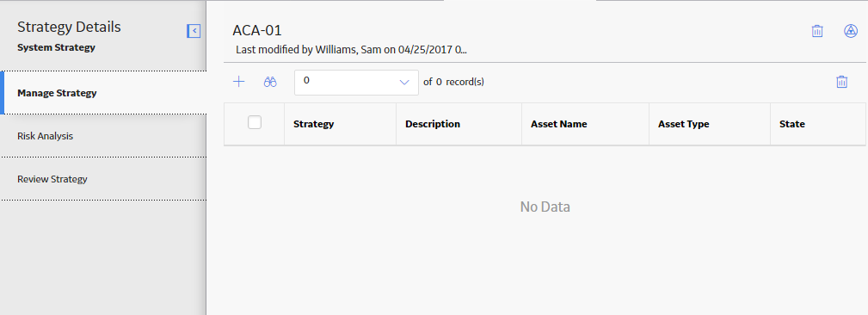Click the Strategy Details heading
The image size is (868, 315).
[x=69, y=27]
